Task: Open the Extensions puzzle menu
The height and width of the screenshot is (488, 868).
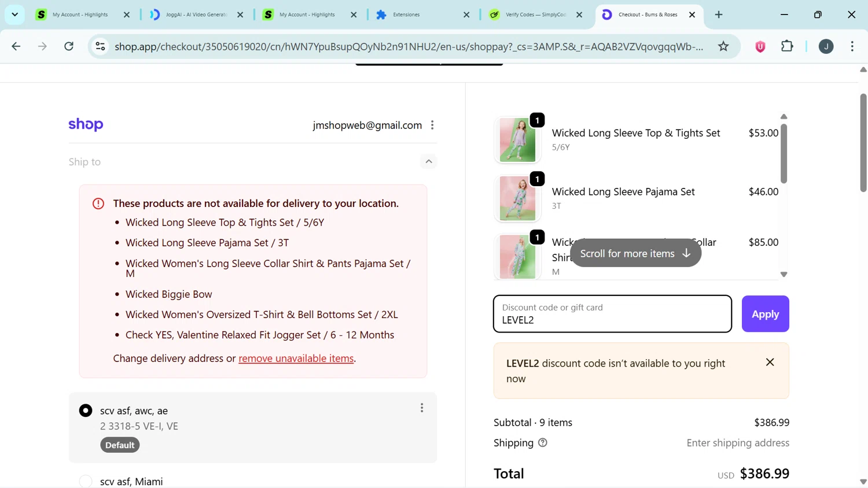Action: pos(787,46)
